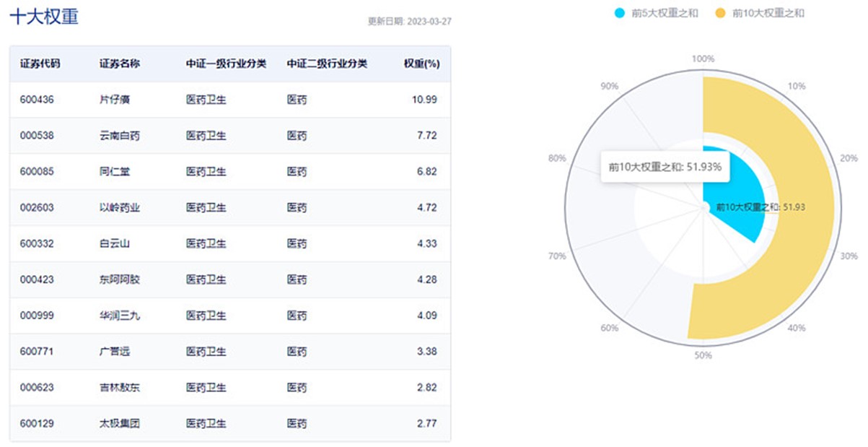The image size is (868, 447).
Task: Click the 证券名称 column header
Action: coord(119,64)
